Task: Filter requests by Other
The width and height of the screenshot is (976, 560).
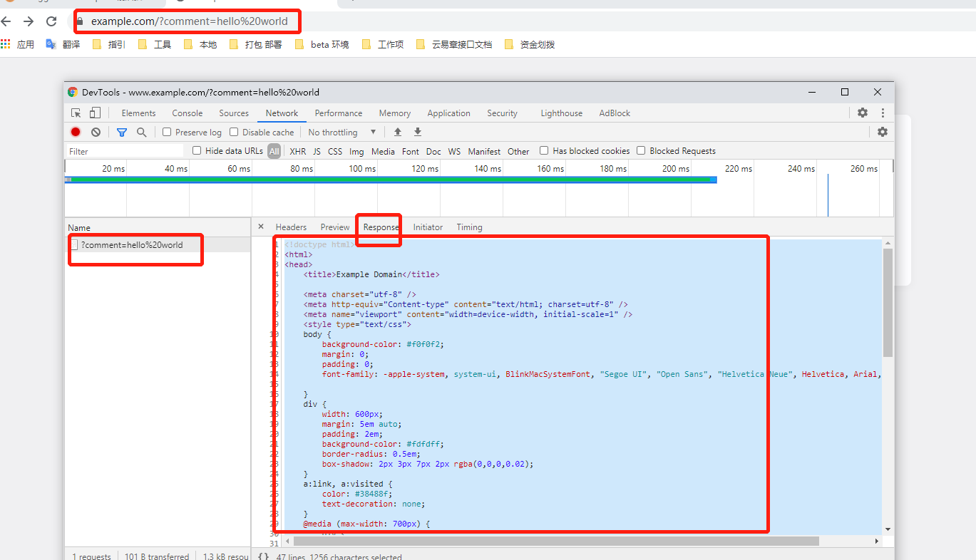Action: 518,151
